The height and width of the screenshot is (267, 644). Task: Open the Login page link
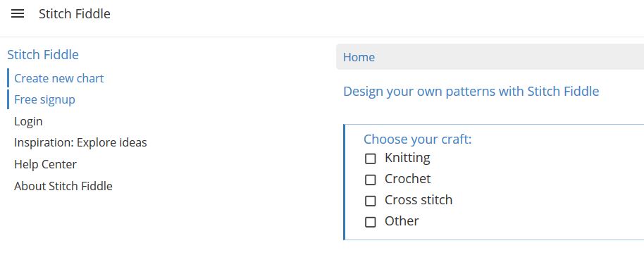[28, 121]
